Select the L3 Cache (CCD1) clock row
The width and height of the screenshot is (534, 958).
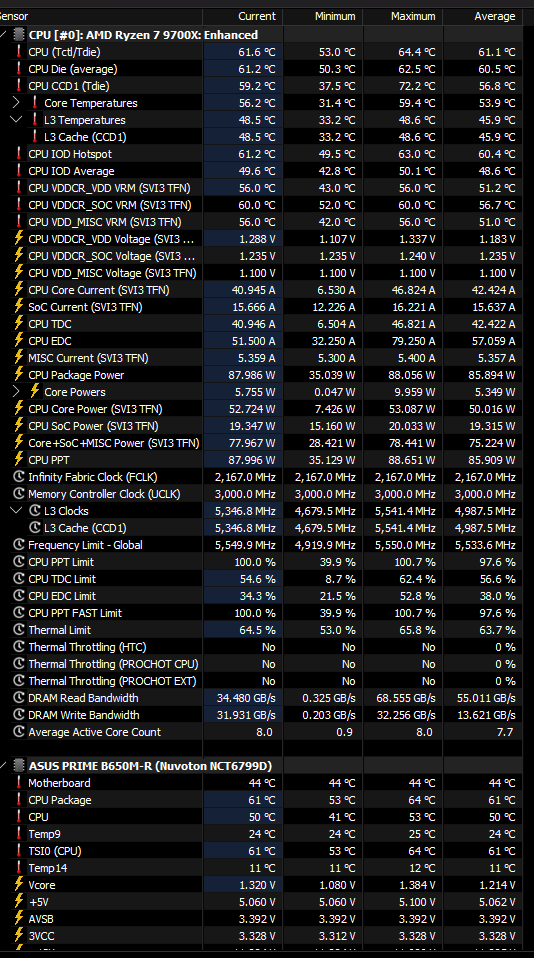point(262,528)
